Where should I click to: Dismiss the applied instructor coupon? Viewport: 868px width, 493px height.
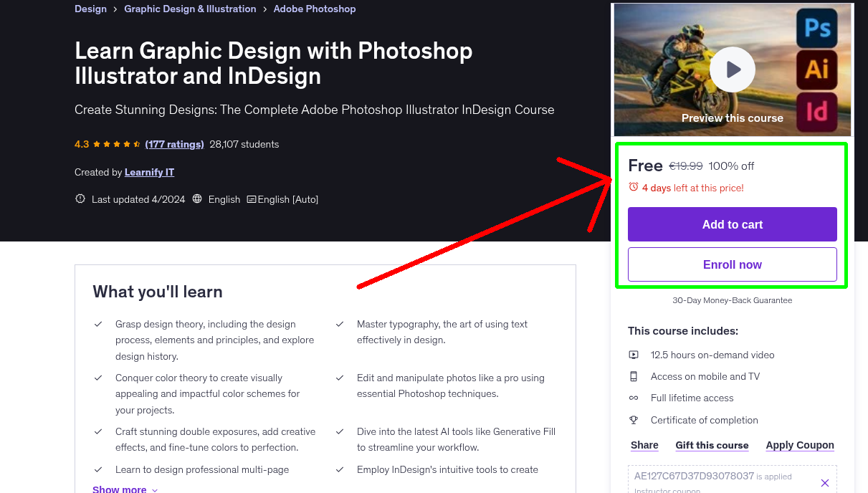pos(825,482)
